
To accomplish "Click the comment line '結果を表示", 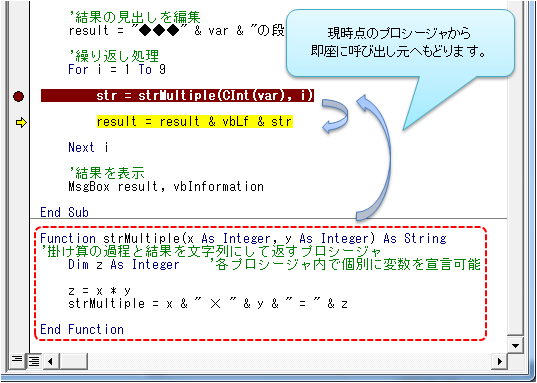I will 106,173.
